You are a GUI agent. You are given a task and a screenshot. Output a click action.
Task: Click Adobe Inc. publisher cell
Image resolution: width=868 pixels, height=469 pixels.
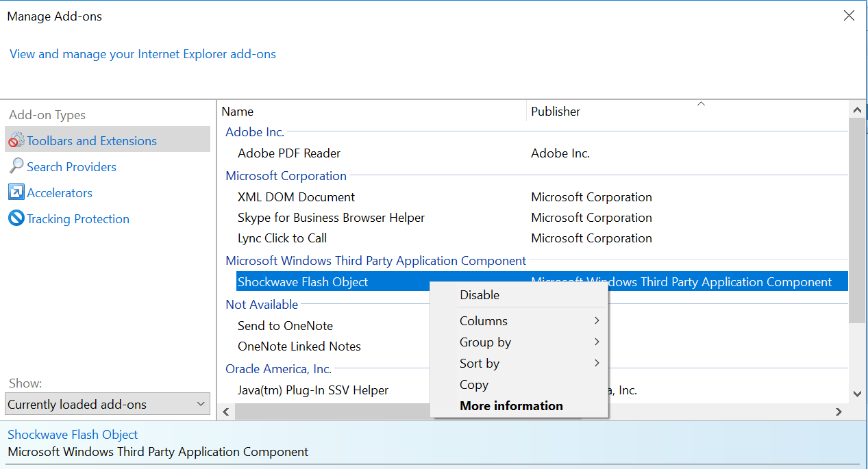click(x=560, y=153)
